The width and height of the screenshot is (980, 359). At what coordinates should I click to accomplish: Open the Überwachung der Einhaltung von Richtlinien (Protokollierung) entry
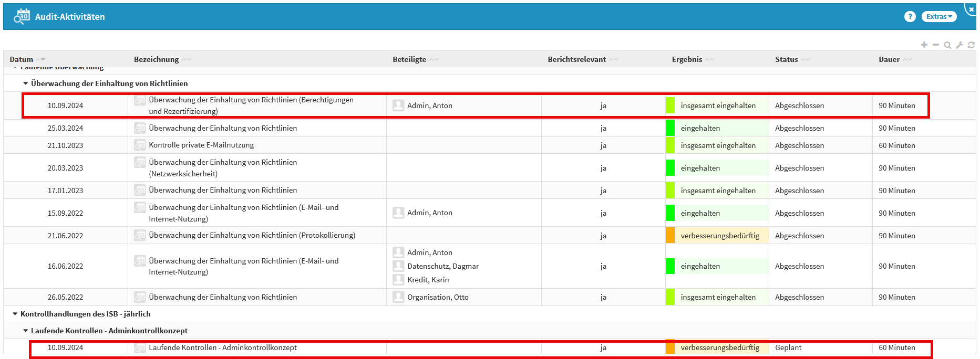[x=252, y=236]
